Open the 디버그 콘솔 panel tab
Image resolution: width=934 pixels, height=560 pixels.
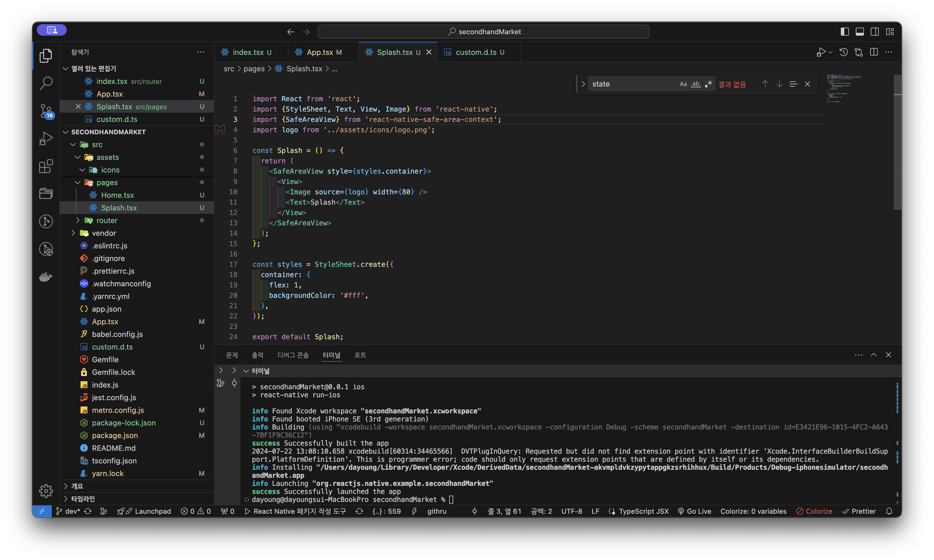click(293, 355)
